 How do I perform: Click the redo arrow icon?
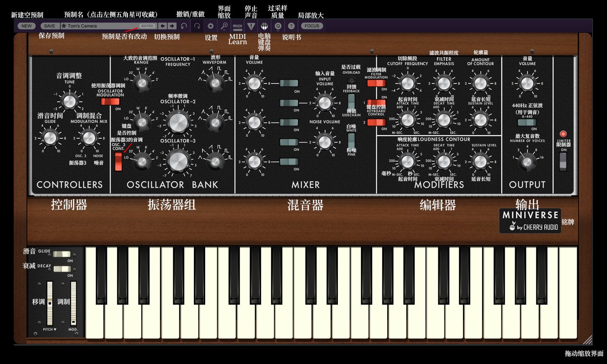coord(197,26)
